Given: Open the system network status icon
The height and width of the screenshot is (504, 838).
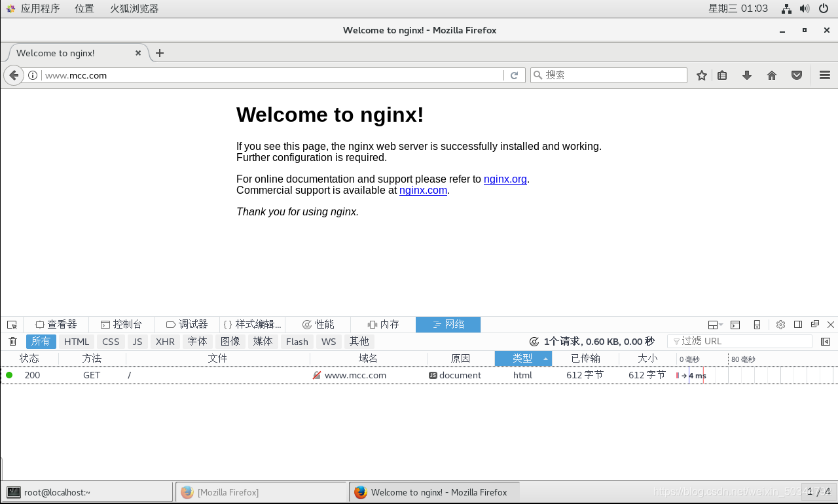Looking at the screenshot, I should tap(787, 9).
